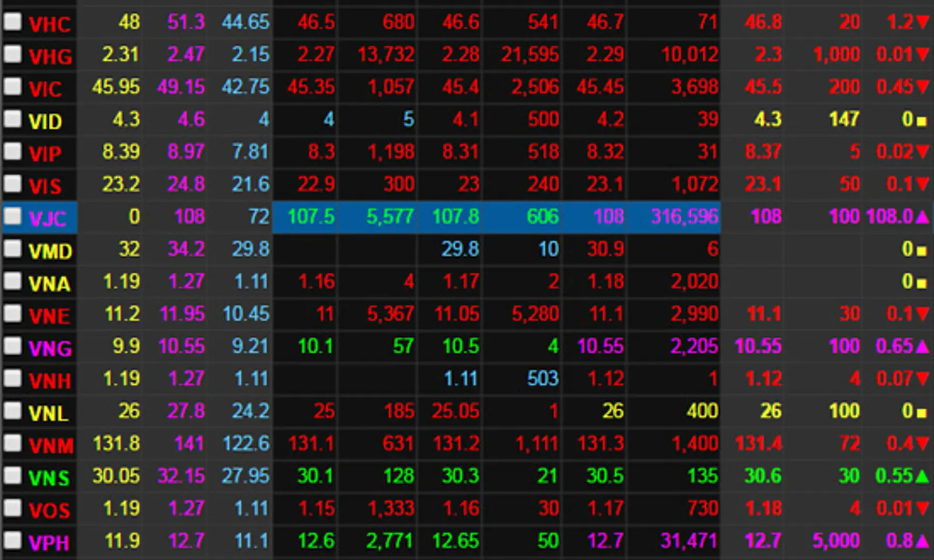
Task: Select the VNG ticker symbol
Action: tap(50, 348)
